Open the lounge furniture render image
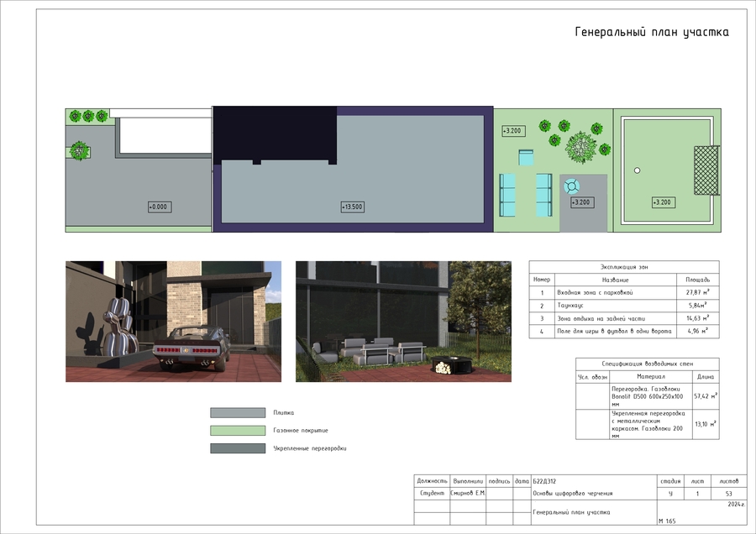Image resolution: width=756 pixels, height=534 pixels. 403,322
